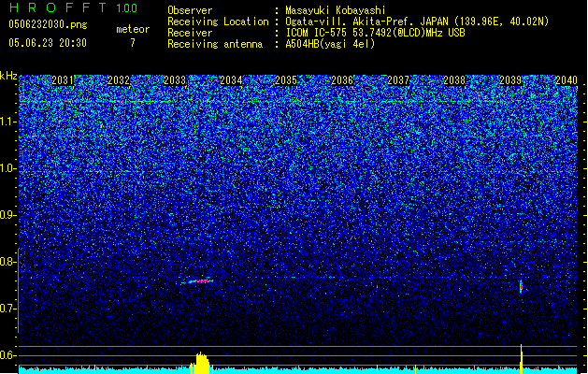Click the 2038 time axis marker
Screen dimensions: 588x374
[x=454, y=80]
